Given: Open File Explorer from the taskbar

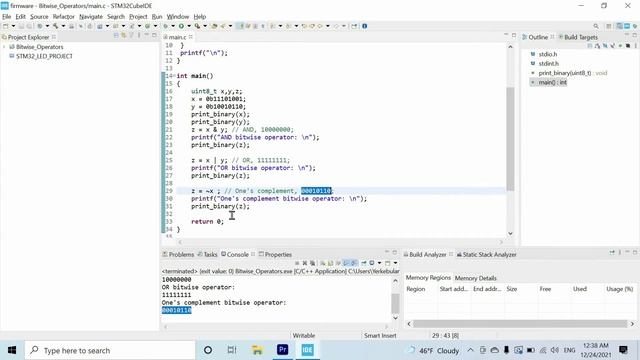Looking at the screenshot, I should (257, 350).
